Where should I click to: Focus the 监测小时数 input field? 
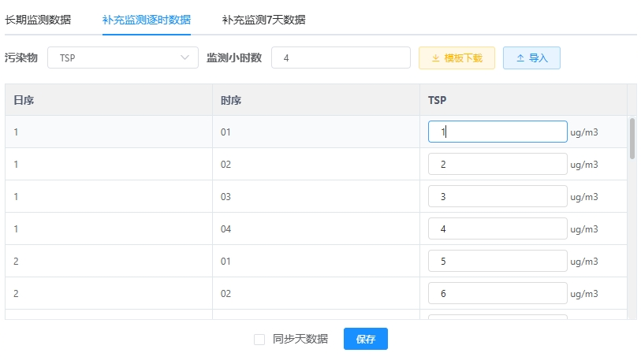[x=341, y=58]
